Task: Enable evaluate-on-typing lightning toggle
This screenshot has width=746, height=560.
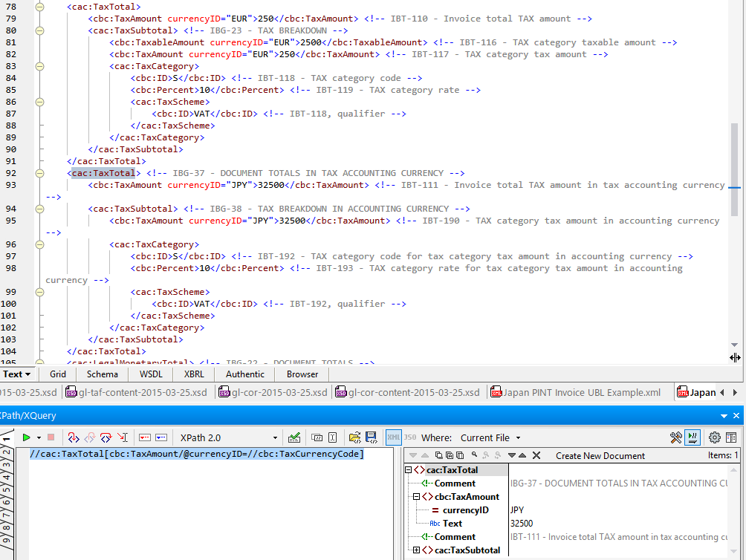Action: click(693, 437)
